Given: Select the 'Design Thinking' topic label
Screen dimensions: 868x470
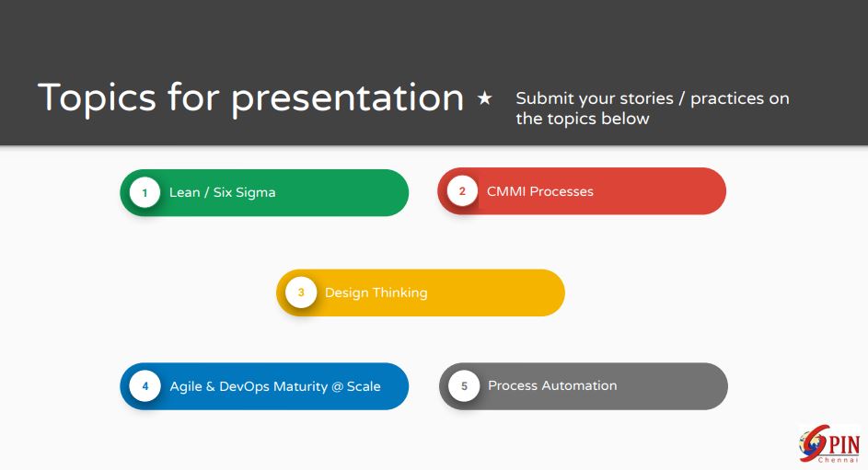Looking at the screenshot, I should [376, 292].
